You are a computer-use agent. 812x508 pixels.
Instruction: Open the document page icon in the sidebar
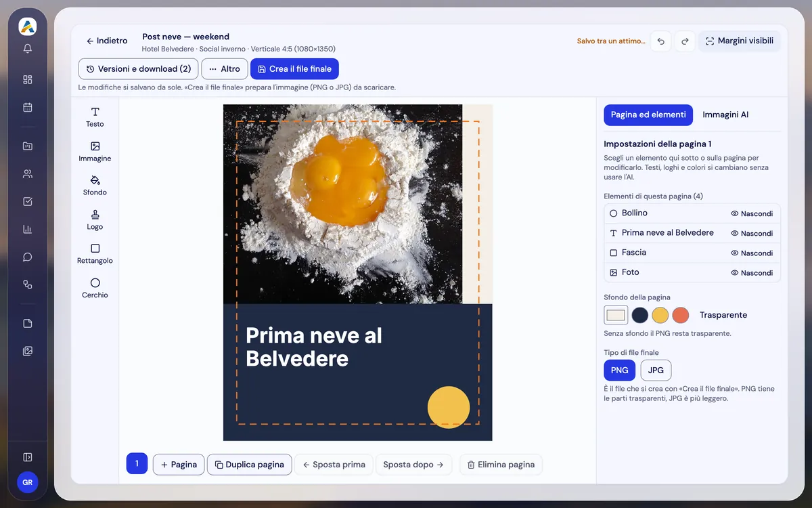click(28, 323)
